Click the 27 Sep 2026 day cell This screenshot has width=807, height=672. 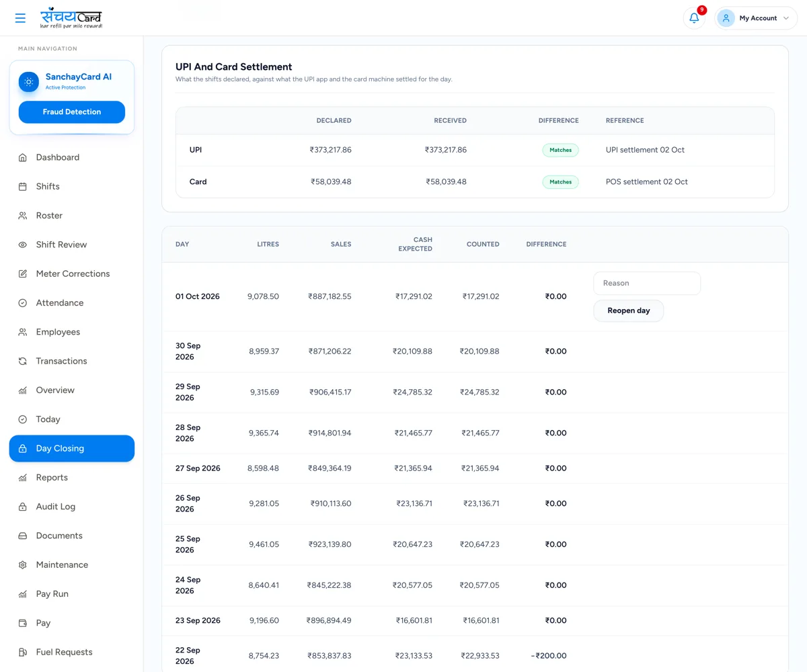click(x=198, y=468)
